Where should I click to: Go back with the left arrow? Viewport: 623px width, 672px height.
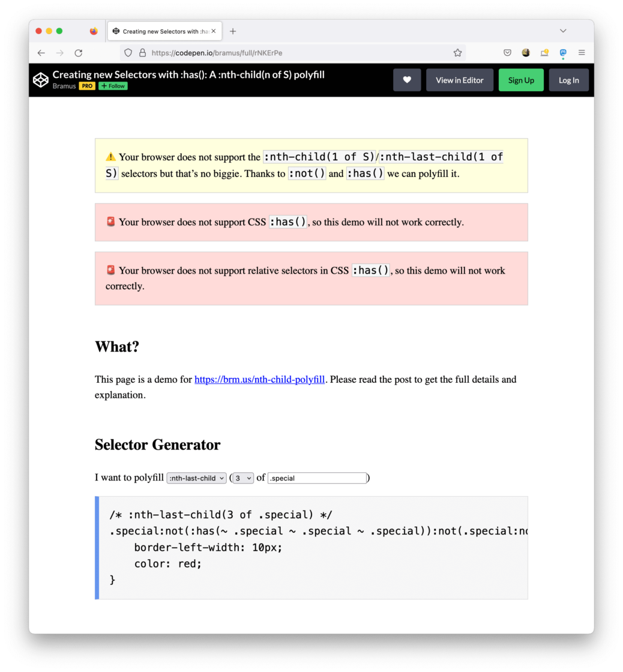coord(41,53)
